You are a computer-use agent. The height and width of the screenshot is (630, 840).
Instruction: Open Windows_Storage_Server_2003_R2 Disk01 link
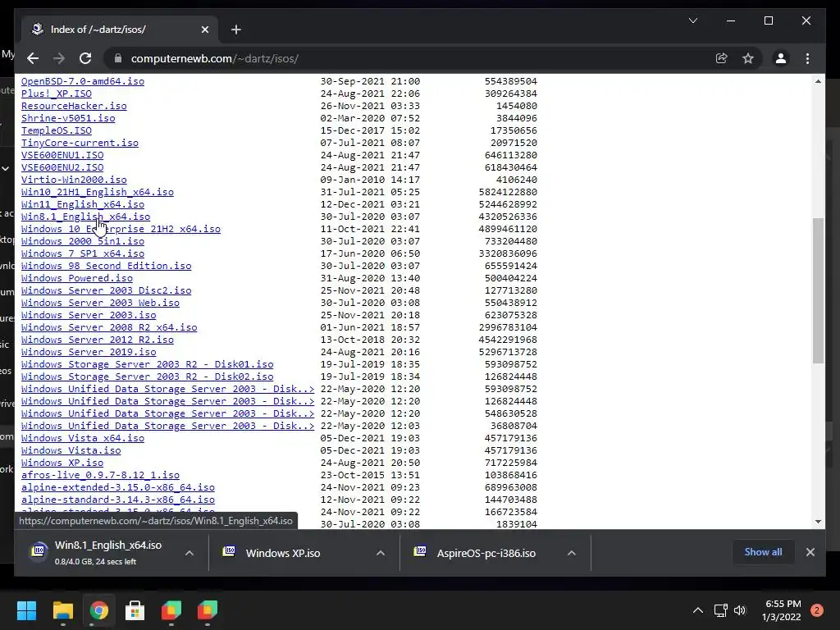tap(148, 364)
